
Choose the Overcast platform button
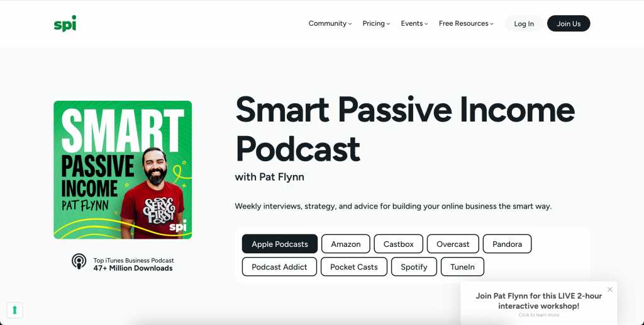(453, 244)
